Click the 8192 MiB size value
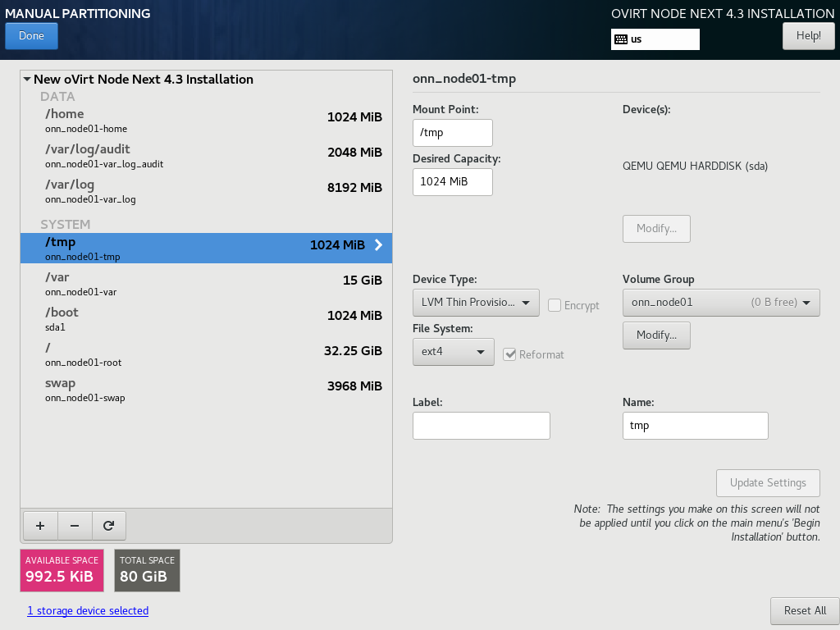Image resolution: width=840 pixels, height=630 pixels. [354, 188]
